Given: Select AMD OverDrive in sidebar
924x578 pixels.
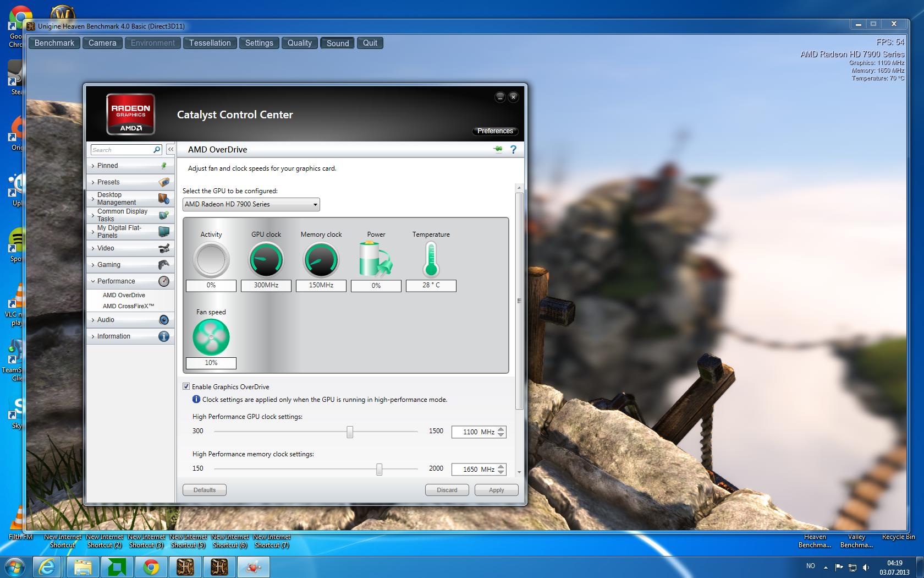Looking at the screenshot, I should coord(124,295).
